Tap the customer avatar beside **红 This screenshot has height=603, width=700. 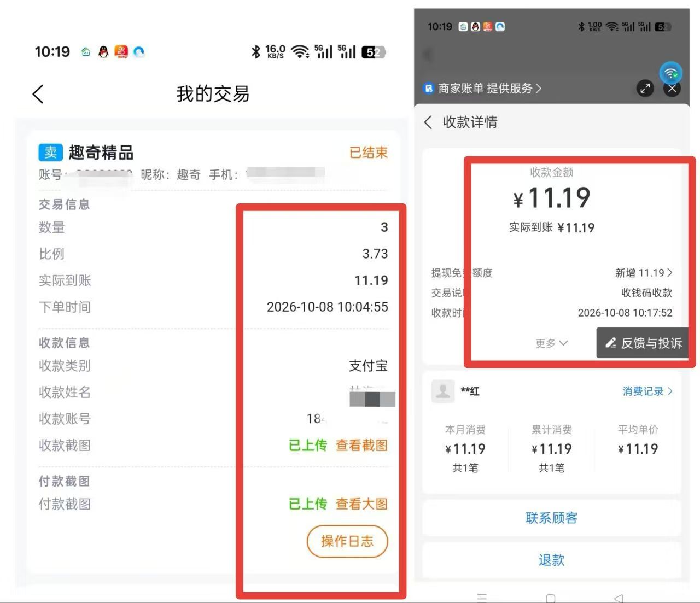pos(443,391)
